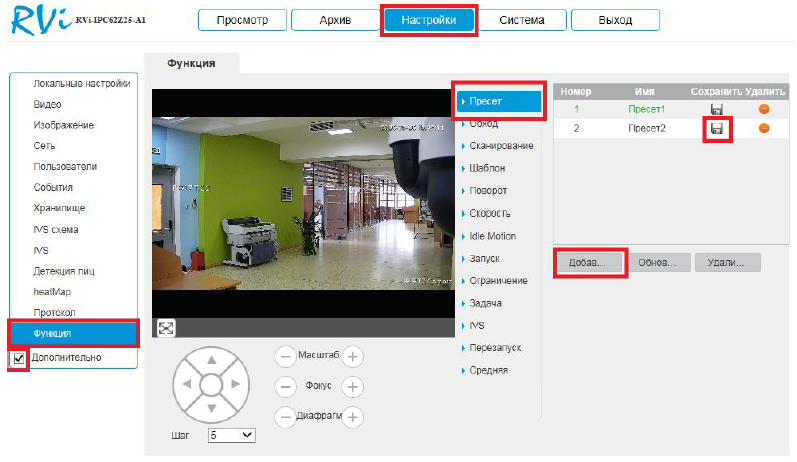The width and height of the screenshot is (797, 462).
Task: Delete Пресет2 using orange minus icon
Action: click(764, 129)
